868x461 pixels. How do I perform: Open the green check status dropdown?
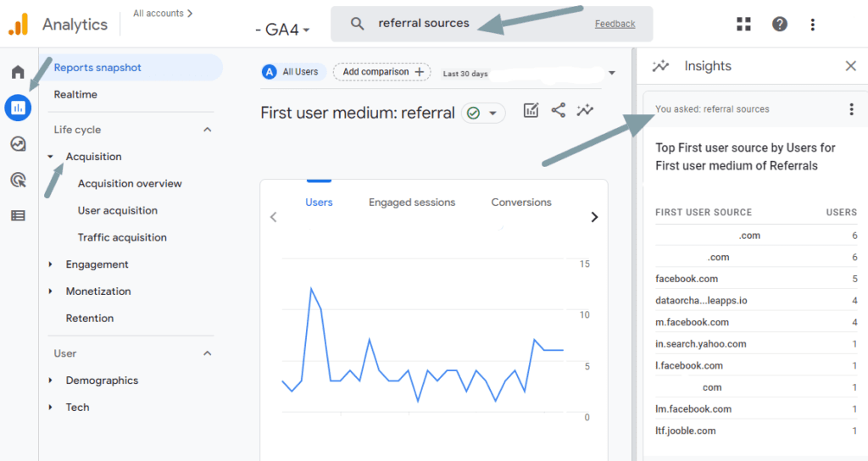click(483, 113)
